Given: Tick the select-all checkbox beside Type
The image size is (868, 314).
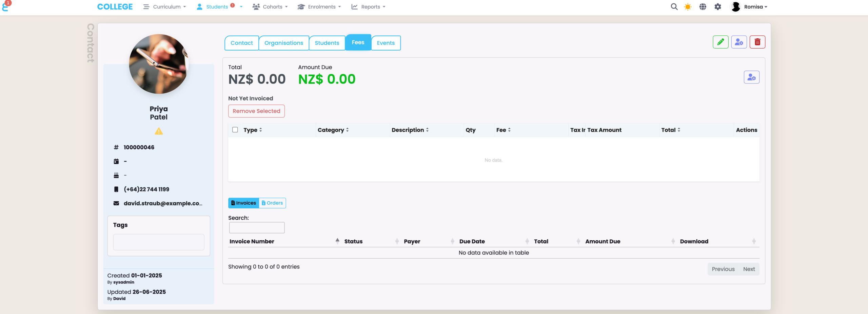Looking at the screenshot, I should [235, 130].
